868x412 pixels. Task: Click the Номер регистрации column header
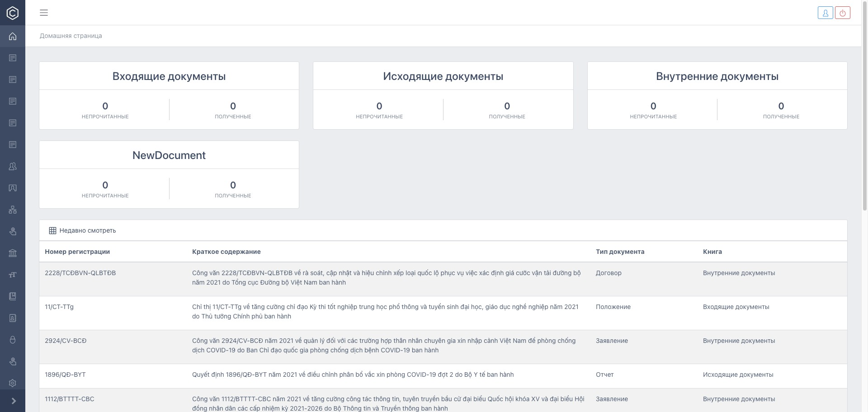tap(77, 252)
